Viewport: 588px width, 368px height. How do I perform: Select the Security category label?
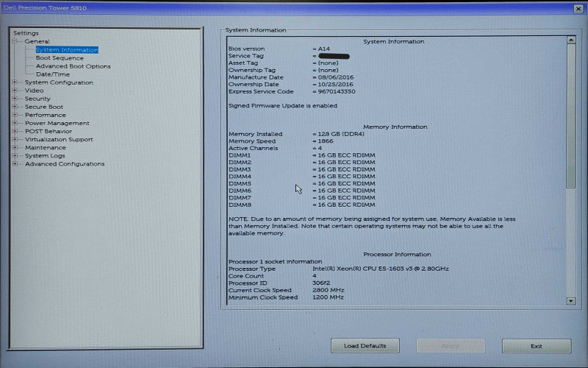[37, 99]
